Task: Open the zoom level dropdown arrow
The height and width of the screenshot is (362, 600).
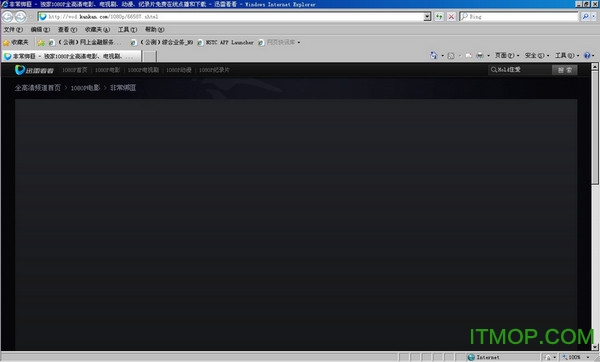Action: pos(588,357)
